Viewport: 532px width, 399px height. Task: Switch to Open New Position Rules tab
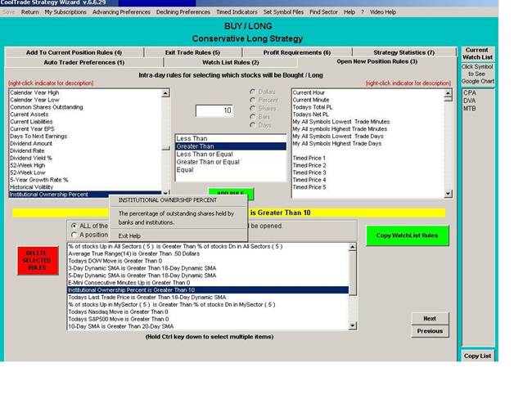(377, 61)
